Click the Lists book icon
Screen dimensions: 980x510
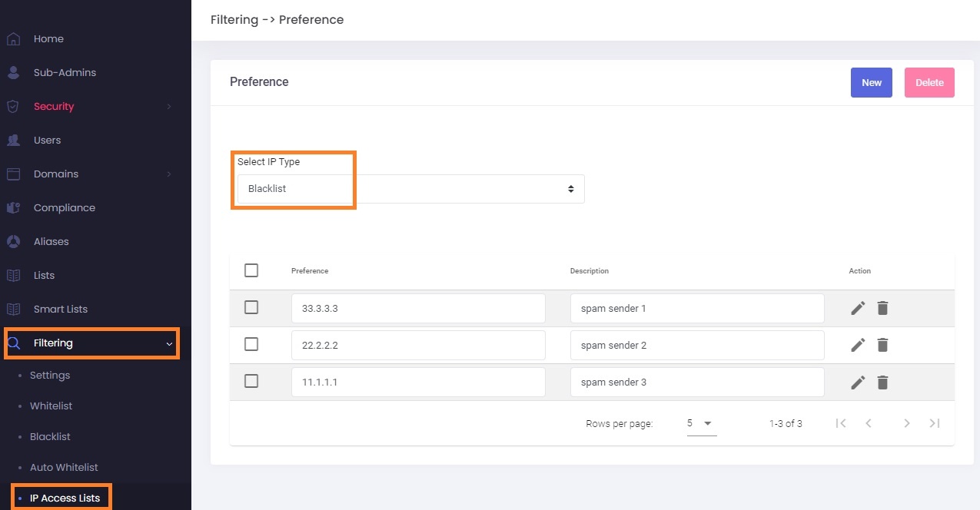click(x=13, y=276)
